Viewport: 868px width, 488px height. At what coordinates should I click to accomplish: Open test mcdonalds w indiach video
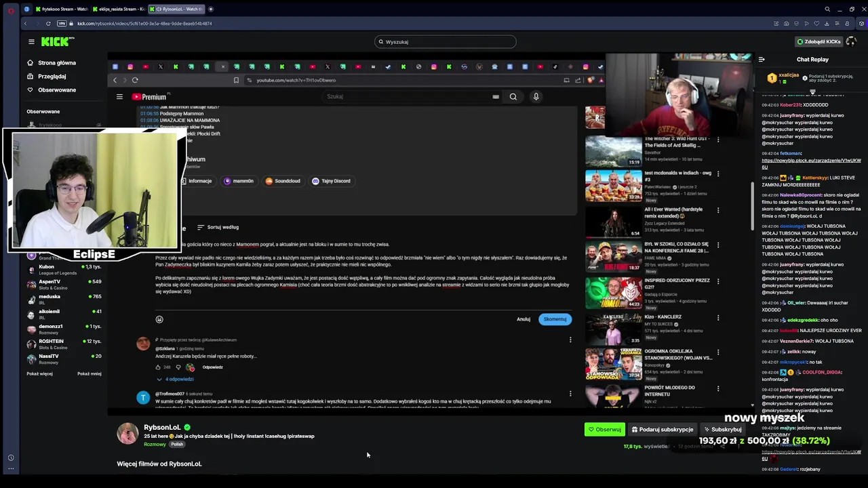[613, 186]
